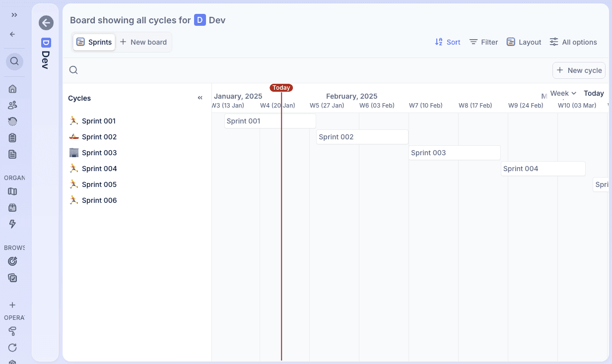The width and height of the screenshot is (612, 364).
Task: Click the Dev space icon in vertical panel
Action: (x=46, y=43)
